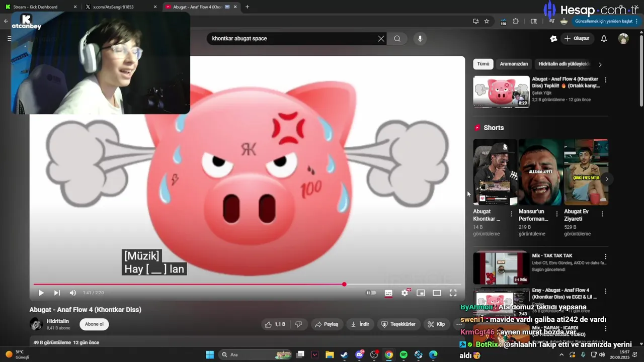644x362 pixels.
Task: Dislike the video with thumbs down
Action: [298, 324]
